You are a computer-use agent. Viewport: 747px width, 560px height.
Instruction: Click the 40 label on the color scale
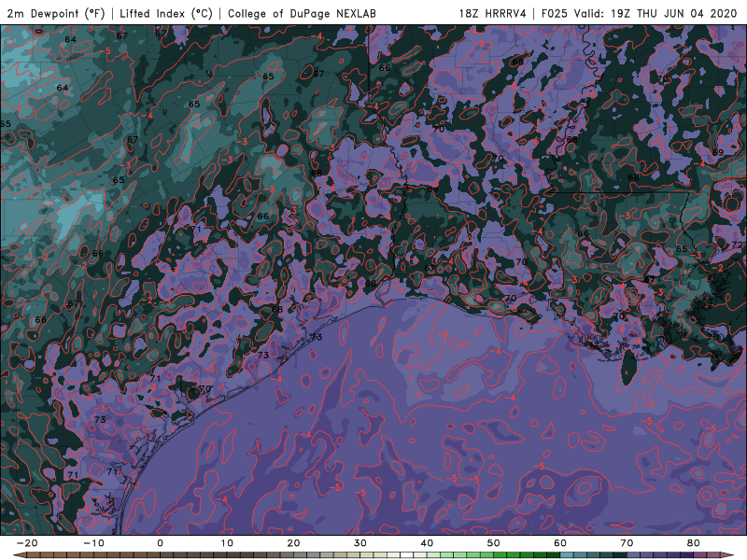(427, 543)
